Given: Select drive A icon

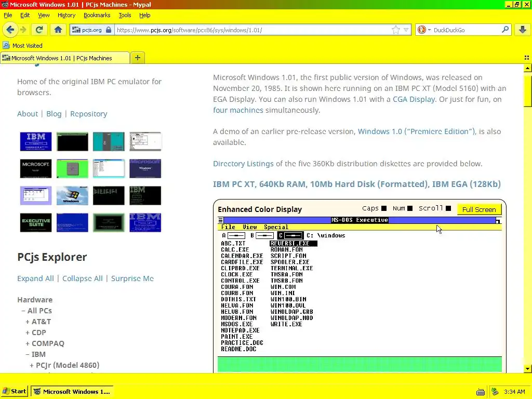Looking at the screenshot, I should tap(233, 235).
